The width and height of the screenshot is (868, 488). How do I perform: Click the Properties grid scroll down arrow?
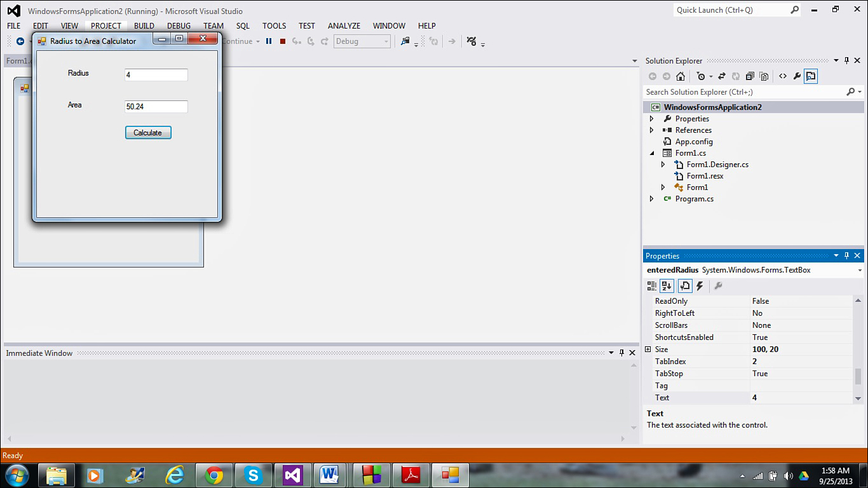858,398
